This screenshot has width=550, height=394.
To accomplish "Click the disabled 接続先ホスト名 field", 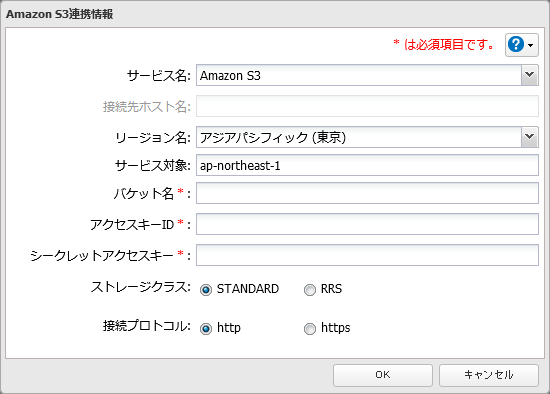I will click(367, 106).
